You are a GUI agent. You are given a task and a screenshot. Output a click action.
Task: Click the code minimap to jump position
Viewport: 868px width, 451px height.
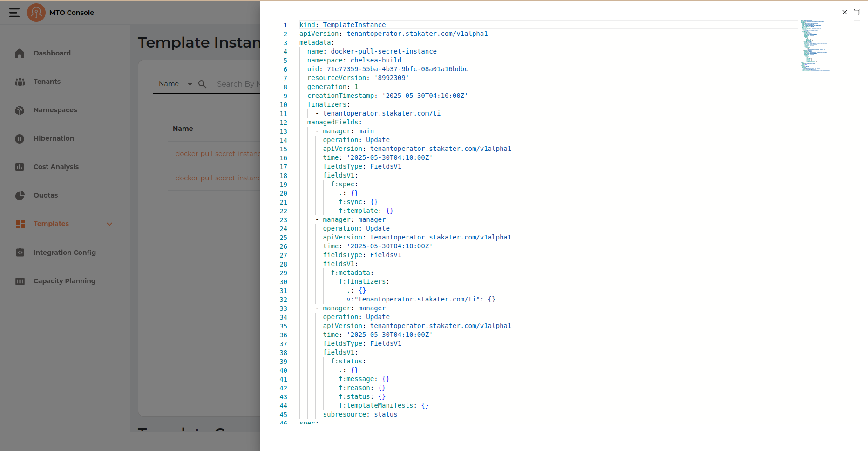(815, 47)
